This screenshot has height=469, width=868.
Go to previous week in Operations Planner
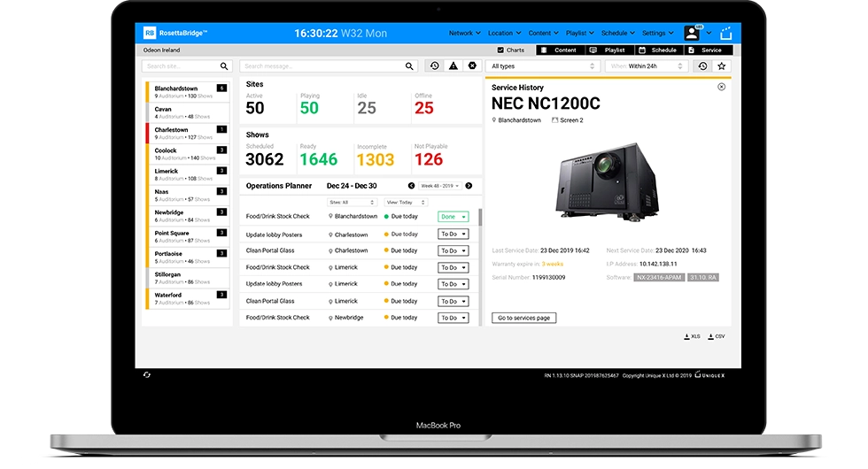tap(411, 186)
